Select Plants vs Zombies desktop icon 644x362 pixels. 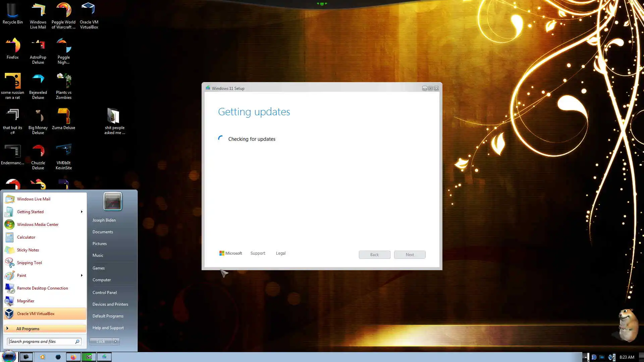(x=63, y=85)
